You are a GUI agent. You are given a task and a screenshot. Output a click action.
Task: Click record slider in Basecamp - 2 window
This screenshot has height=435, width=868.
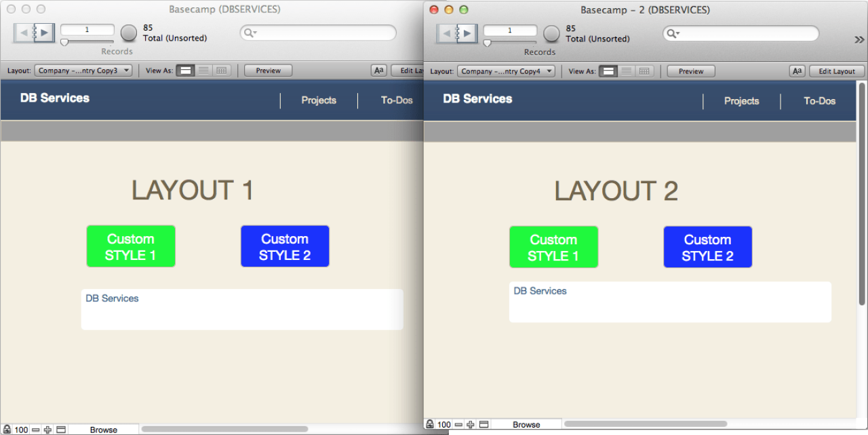point(510,43)
